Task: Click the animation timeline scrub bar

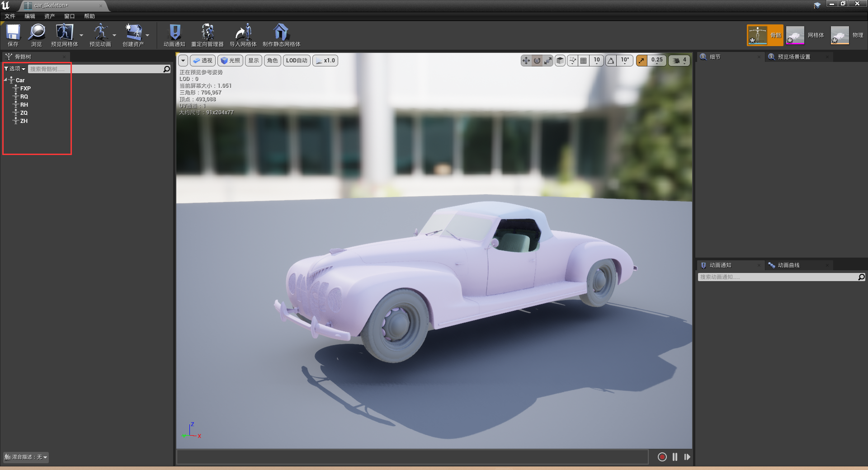Action: pyautogui.click(x=412, y=457)
